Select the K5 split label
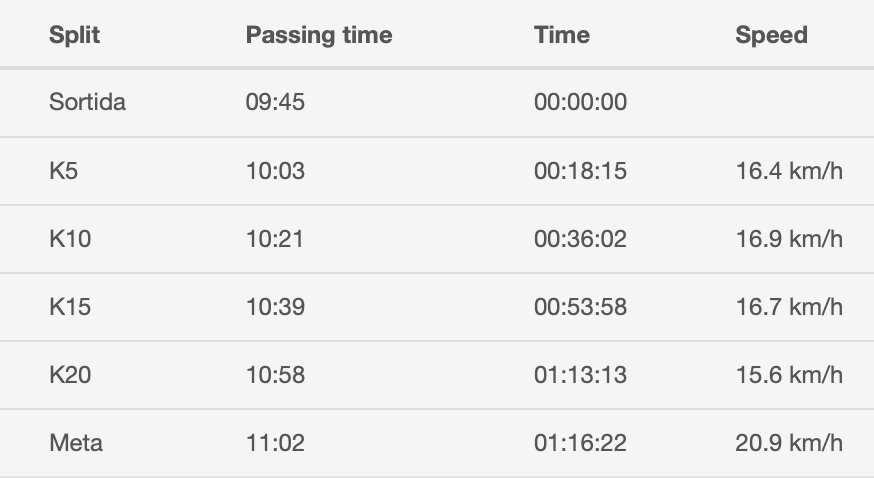The width and height of the screenshot is (874, 478). (64, 171)
